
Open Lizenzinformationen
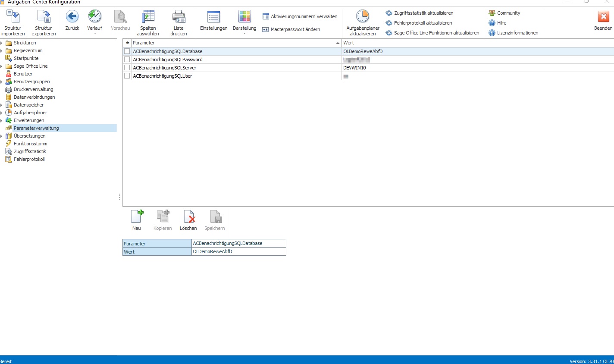tap(514, 33)
